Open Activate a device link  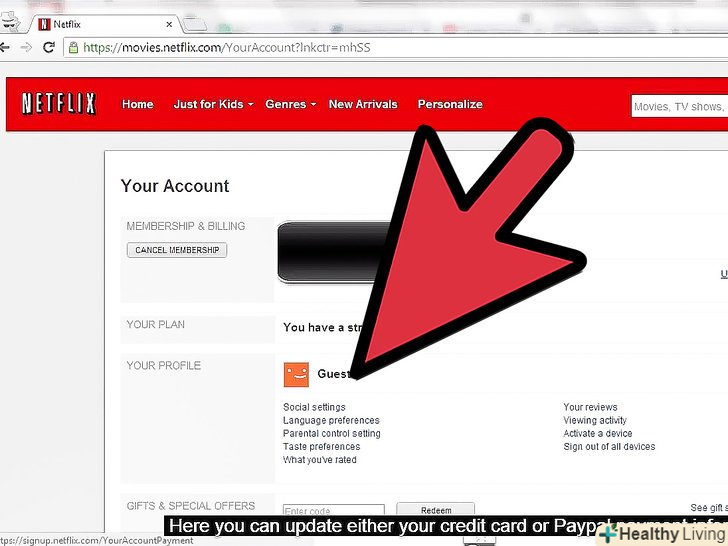tap(598, 434)
